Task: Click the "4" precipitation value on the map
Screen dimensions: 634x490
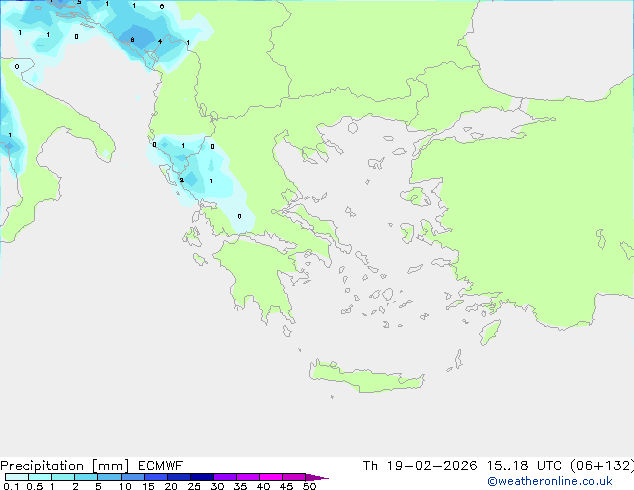Action: pyautogui.click(x=160, y=41)
